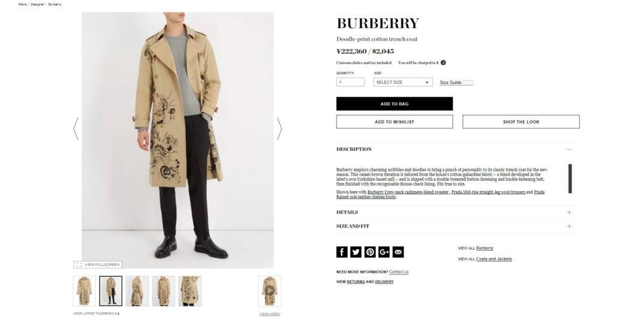The height and width of the screenshot is (320, 644).
Task: Open charge currency info icon
Action: (443, 63)
